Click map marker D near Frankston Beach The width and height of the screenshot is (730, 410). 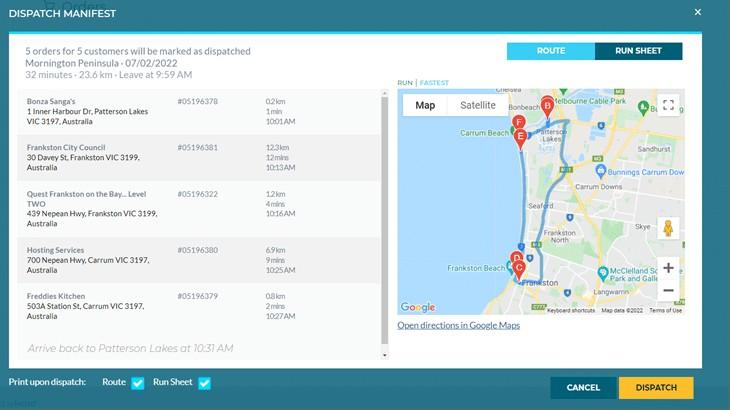click(x=516, y=256)
